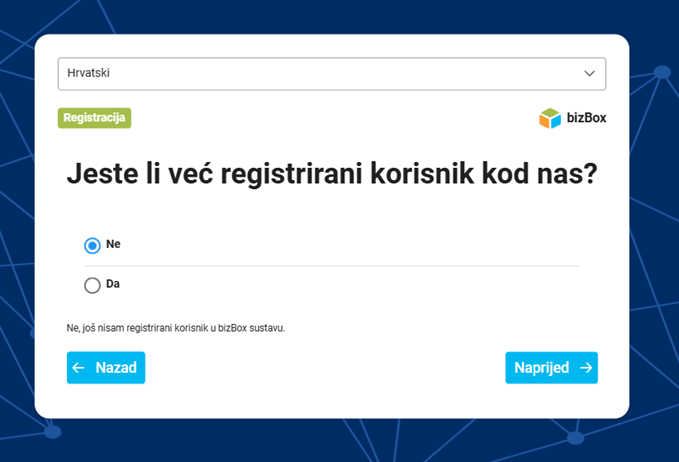Viewport: 679px width, 462px height.
Task: Click the Da option label text
Action: (x=113, y=284)
